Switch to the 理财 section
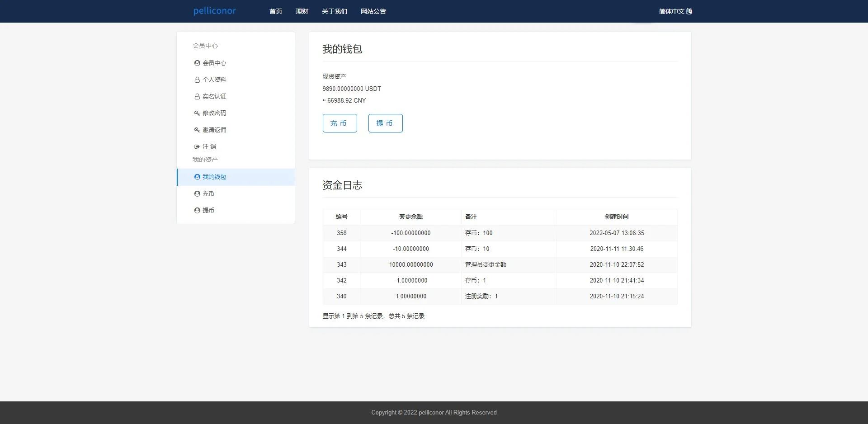 coord(302,11)
